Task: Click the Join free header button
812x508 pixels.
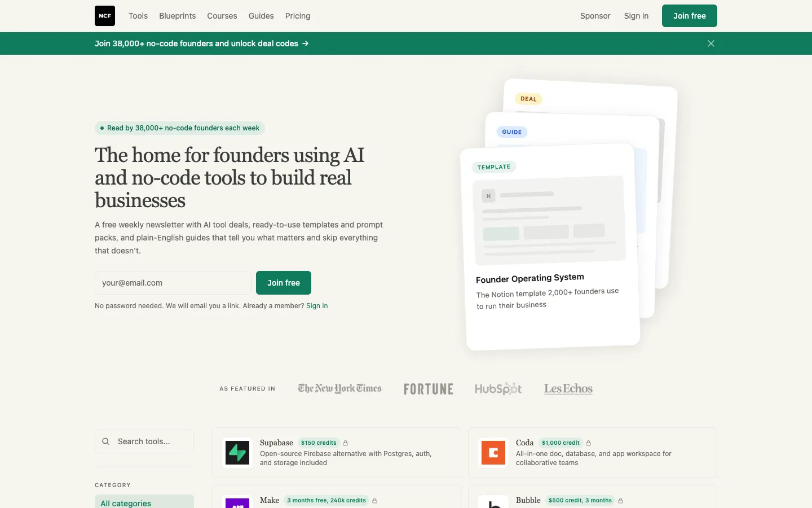Action: [x=690, y=16]
